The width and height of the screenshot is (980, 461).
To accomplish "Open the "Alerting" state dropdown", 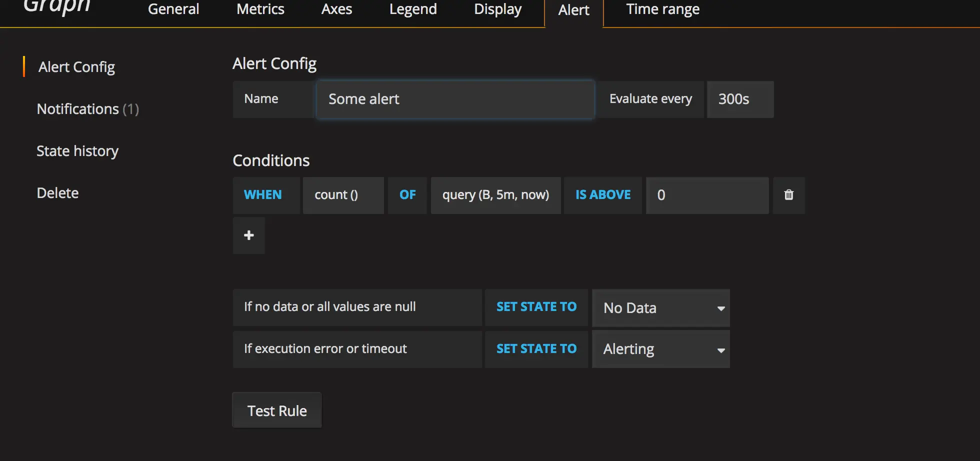I will pyautogui.click(x=660, y=349).
